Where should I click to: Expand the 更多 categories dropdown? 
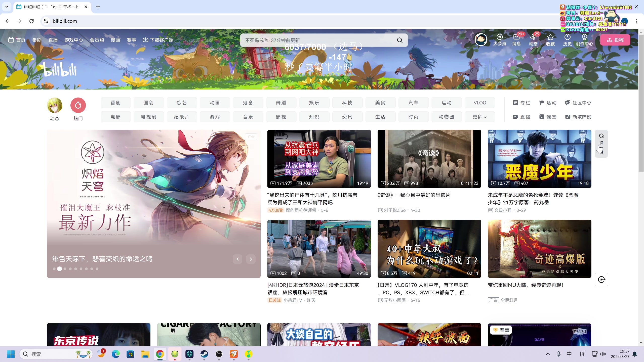(x=479, y=117)
